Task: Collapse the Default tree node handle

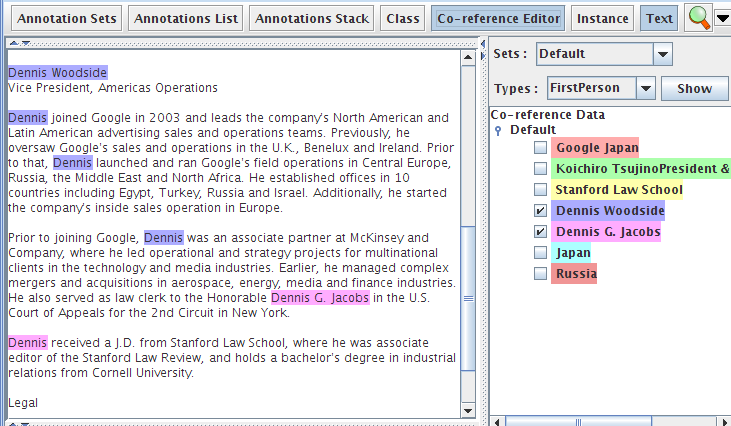Action: (x=498, y=131)
